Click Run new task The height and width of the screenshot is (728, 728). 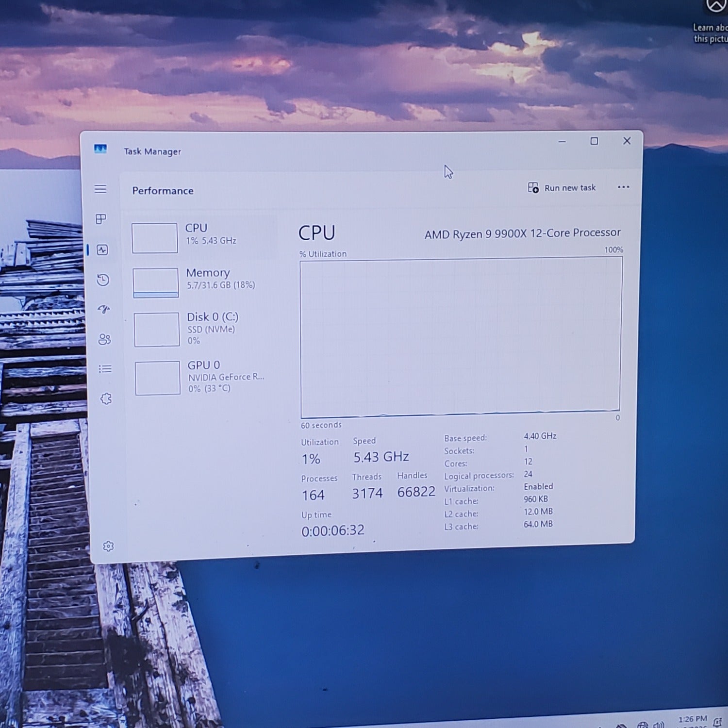[x=562, y=188]
